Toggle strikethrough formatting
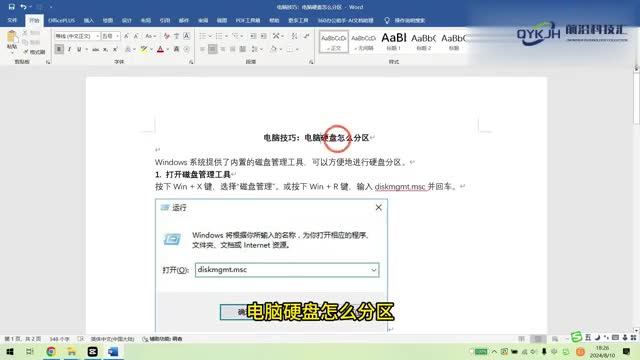 pyautogui.click(x=96, y=49)
